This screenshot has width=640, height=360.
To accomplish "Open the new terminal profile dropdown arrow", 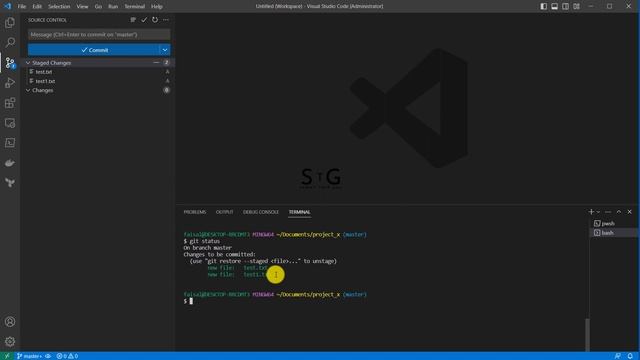I will click(598, 212).
